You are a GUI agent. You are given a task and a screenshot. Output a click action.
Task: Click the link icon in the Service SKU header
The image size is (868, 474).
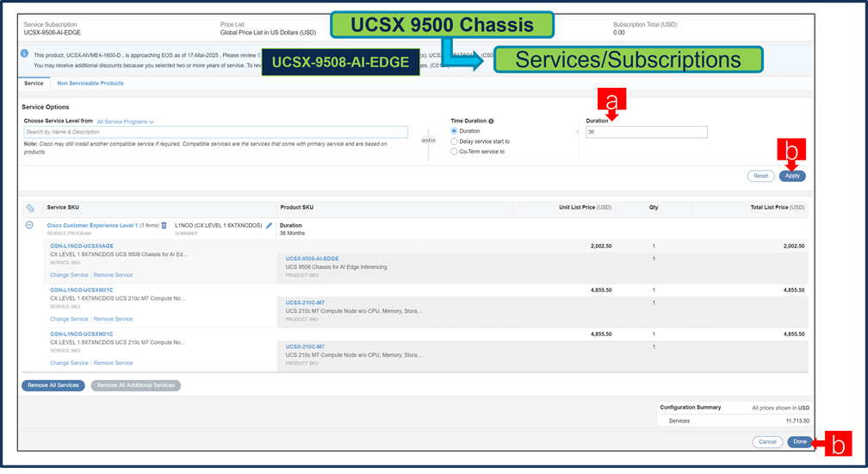(30, 209)
